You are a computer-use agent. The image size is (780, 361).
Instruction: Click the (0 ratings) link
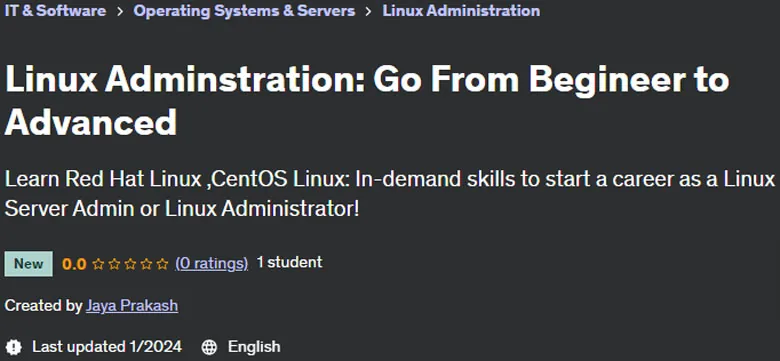click(211, 263)
